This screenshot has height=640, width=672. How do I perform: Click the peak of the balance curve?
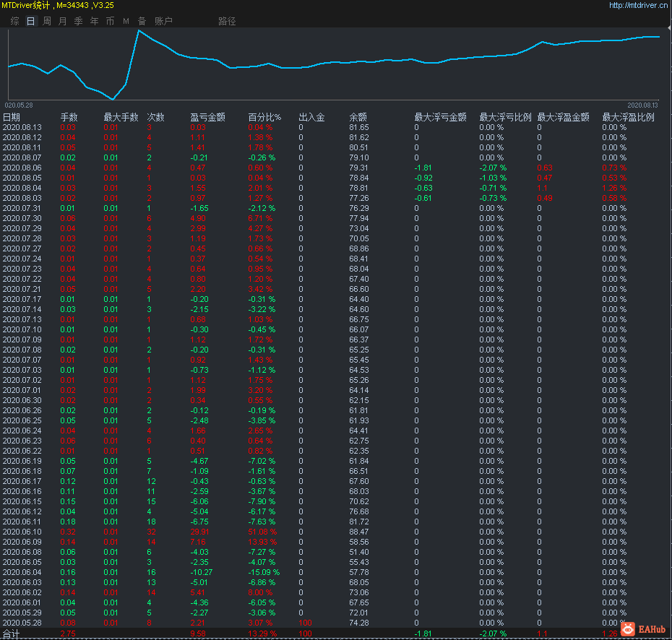point(138,30)
